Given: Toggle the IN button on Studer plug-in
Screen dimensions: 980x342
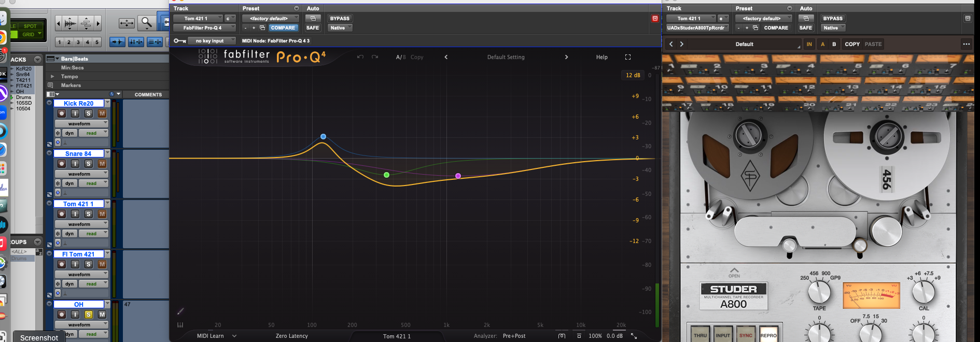Looking at the screenshot, I should 809,44.
